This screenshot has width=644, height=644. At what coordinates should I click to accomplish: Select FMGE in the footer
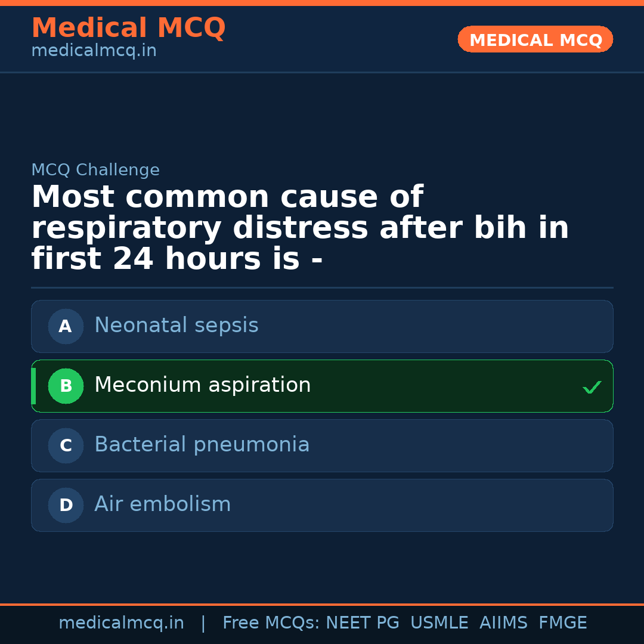562,623
